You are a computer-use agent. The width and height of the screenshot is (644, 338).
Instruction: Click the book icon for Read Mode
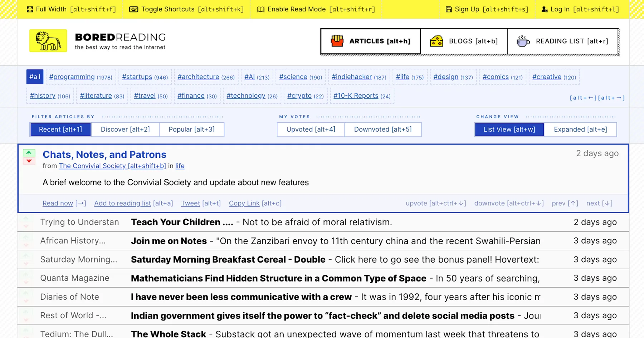click(261, 9)
